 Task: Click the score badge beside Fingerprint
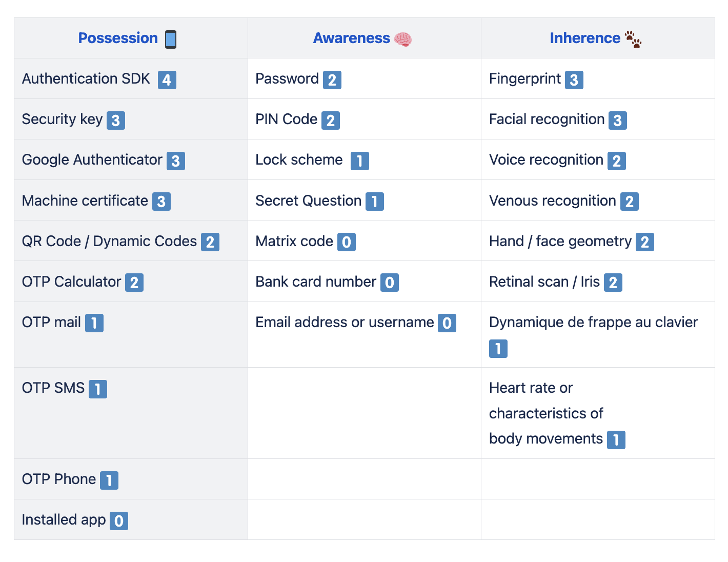click(574, 80)
